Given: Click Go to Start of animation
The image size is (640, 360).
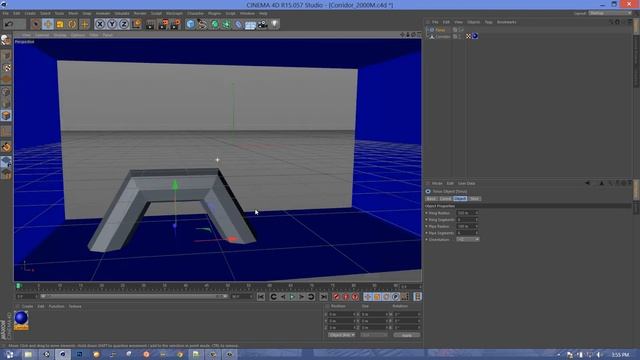Looking at the screenshot, I should (x=261, y=297).
